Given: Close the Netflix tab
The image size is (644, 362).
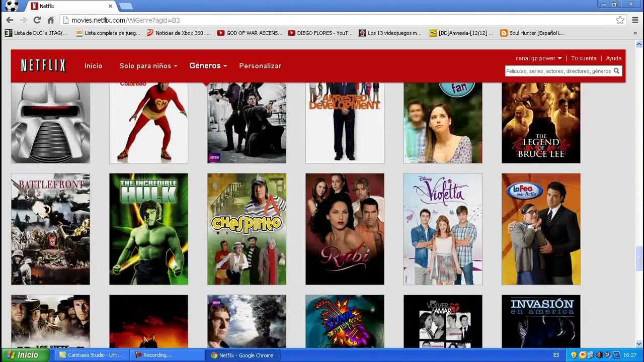Looking at the screenshot, I should pos(110,6).
